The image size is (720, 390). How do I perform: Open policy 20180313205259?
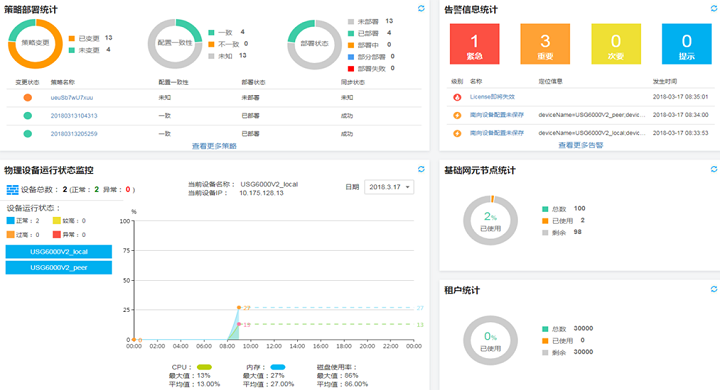pyautogui.click(x=74, y=134)
